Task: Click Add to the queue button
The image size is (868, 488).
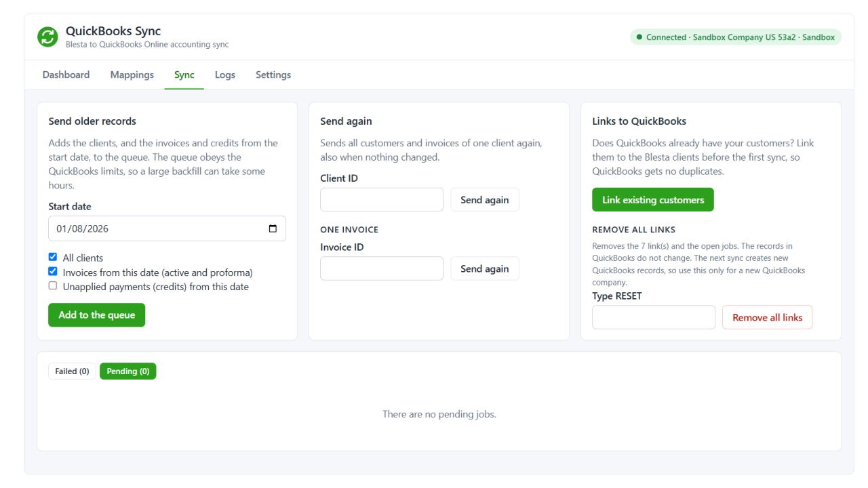Action: click(x=96, y=315)
